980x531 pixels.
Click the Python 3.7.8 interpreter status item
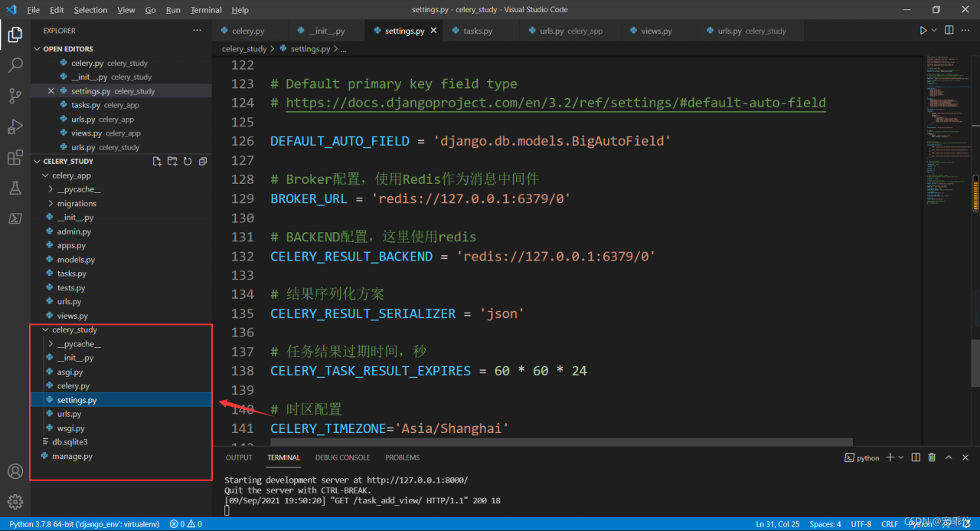tap(84, 524)
